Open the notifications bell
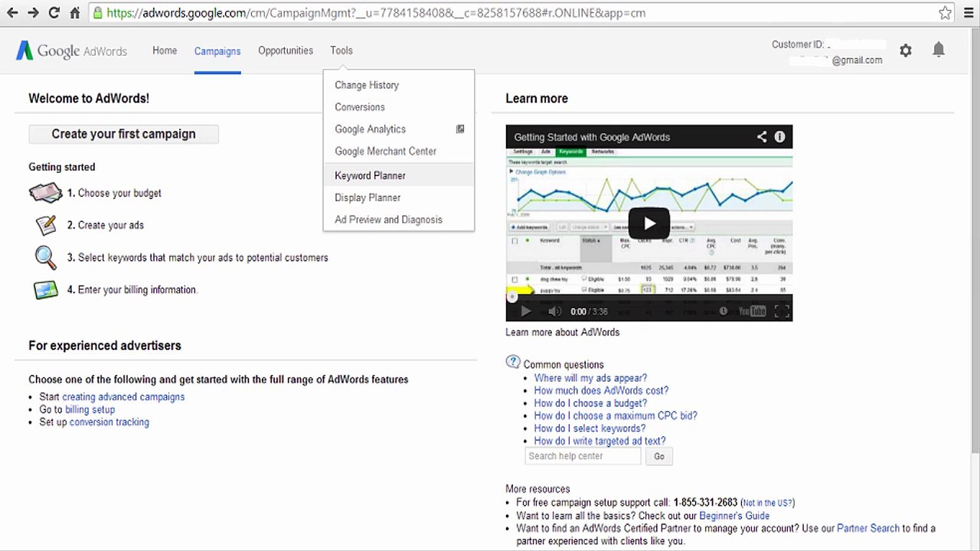This screenshot has height=551, width=980. pos(939,51)
